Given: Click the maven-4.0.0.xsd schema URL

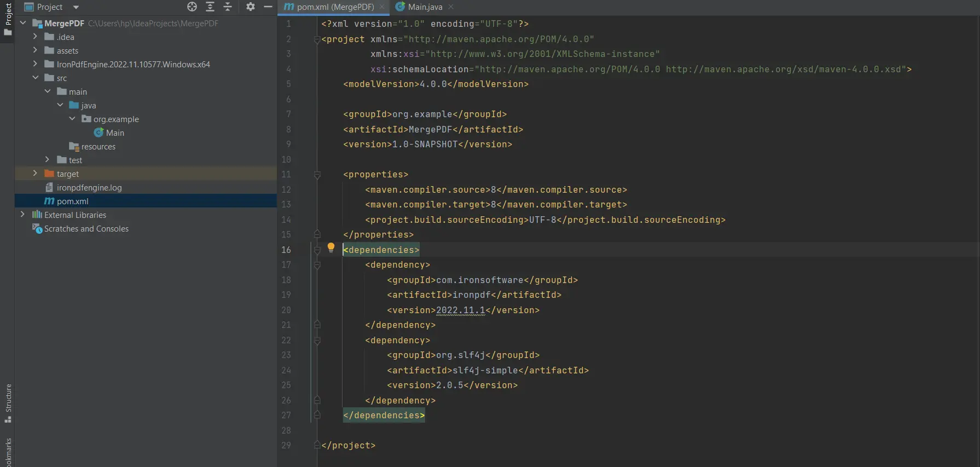Looking at the screenshot, I should [x=784, y=69].
